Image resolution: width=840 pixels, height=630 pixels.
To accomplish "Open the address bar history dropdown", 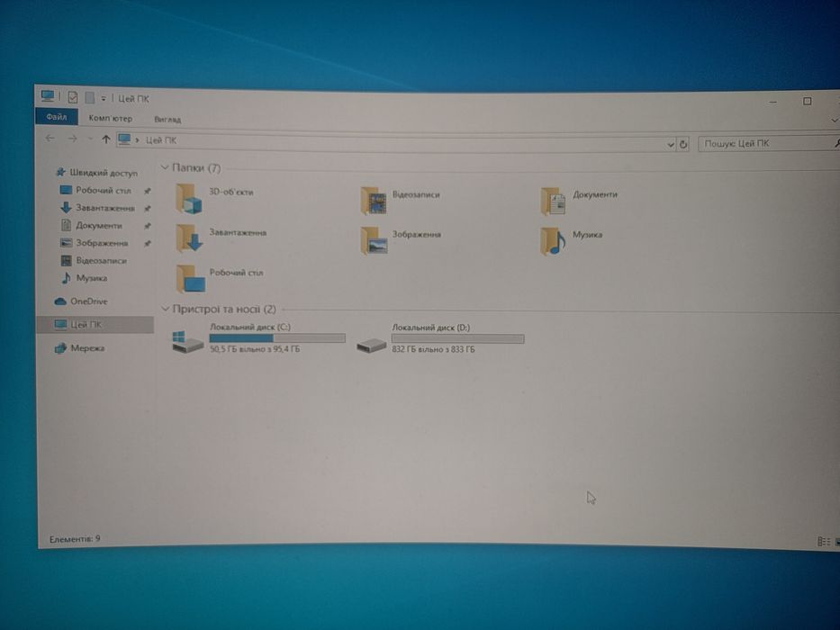I will [x=670, y=144].
